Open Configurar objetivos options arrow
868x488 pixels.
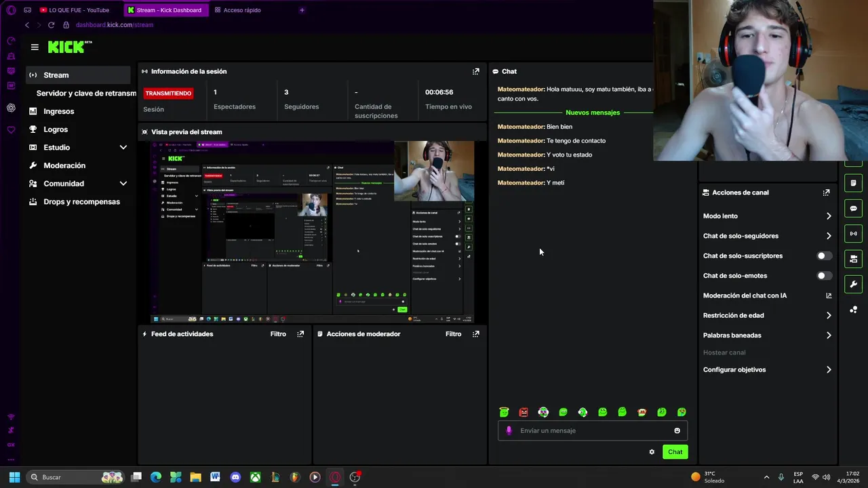(x=829, y=369)
